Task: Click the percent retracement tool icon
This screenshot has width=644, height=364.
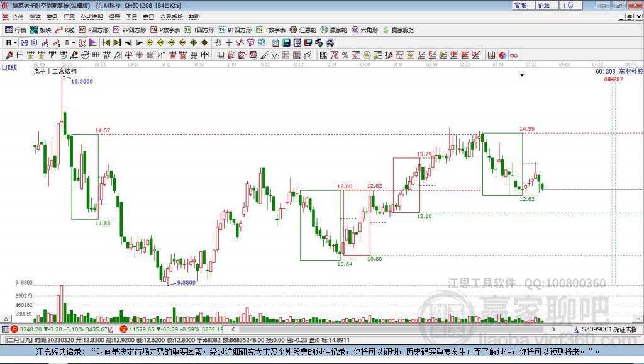Action: 345,55
